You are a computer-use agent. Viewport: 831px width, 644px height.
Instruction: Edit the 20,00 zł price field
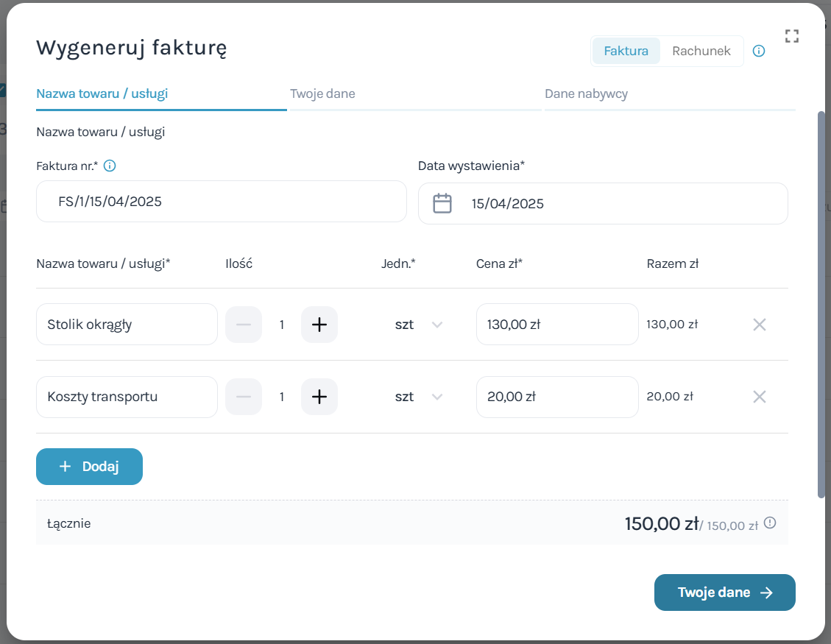(x=557, y=397)
